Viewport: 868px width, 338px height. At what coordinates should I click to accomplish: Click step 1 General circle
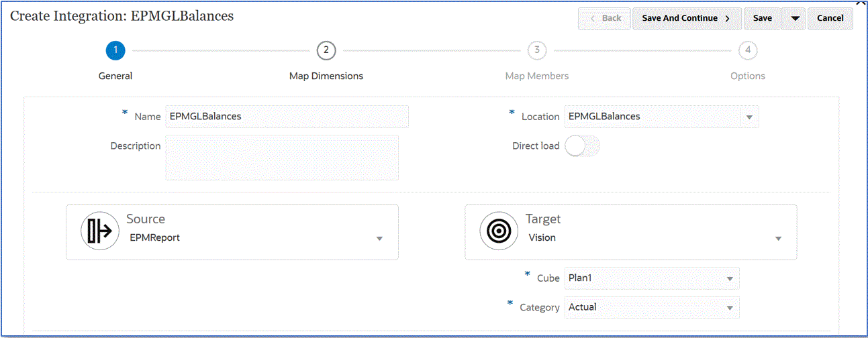click(x=115, y=50)
